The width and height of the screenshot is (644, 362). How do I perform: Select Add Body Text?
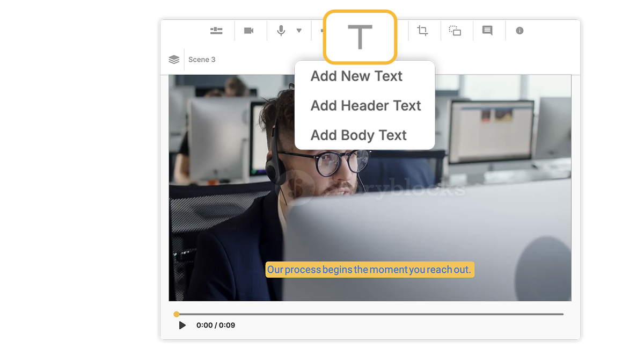[x=358, y=135]
